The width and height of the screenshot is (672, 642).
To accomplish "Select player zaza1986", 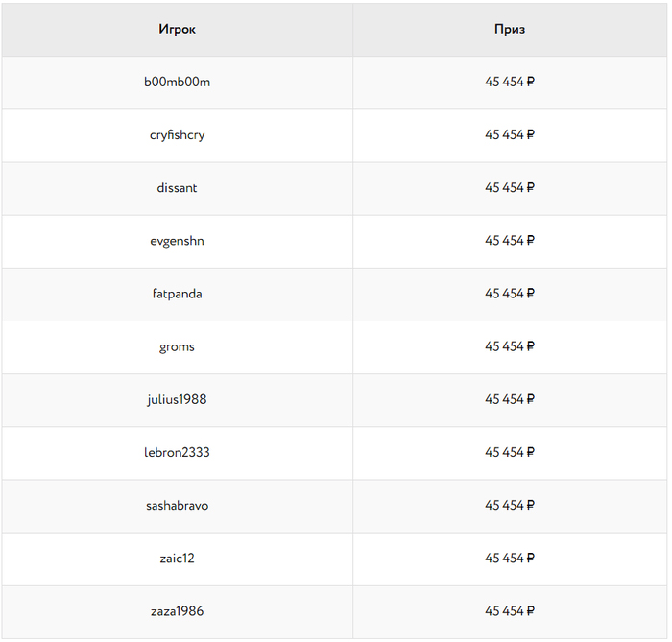I will 177,611.
